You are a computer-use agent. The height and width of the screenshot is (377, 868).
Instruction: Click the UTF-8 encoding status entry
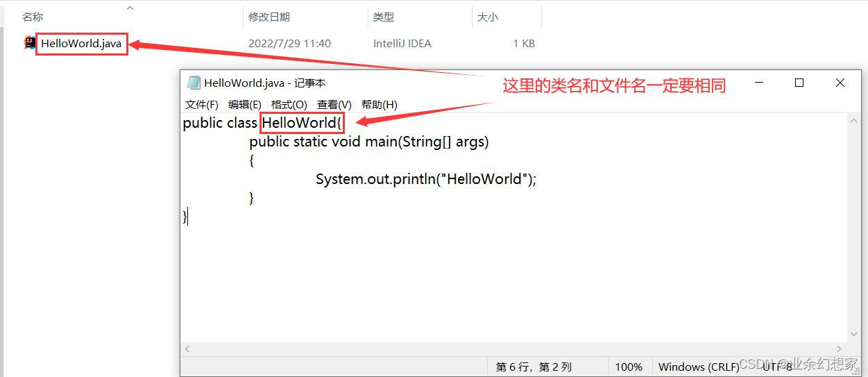coord(777,367)
